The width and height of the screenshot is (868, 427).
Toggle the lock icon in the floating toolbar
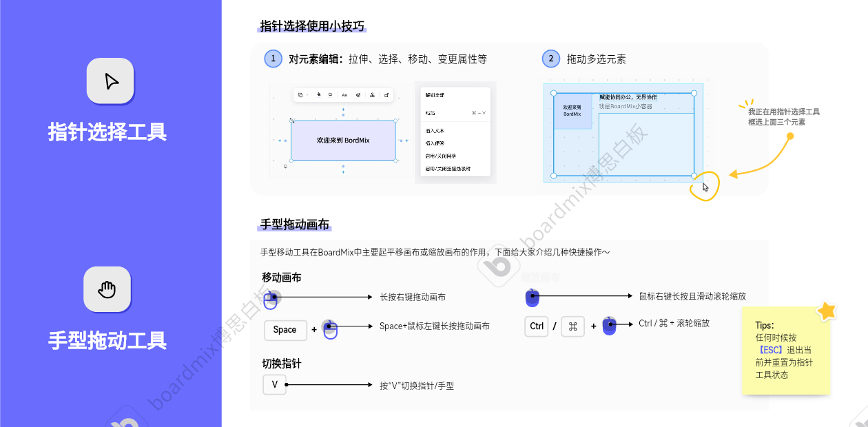coord(386,95)
